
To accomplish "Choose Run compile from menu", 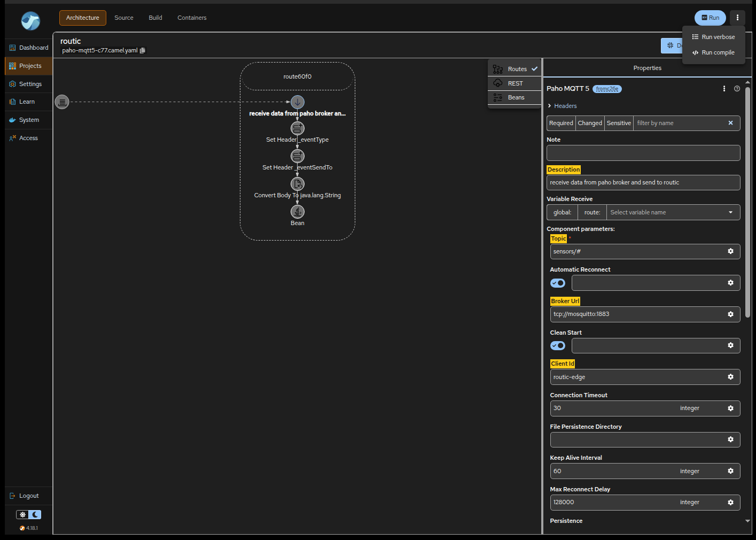I will (714, 52).
